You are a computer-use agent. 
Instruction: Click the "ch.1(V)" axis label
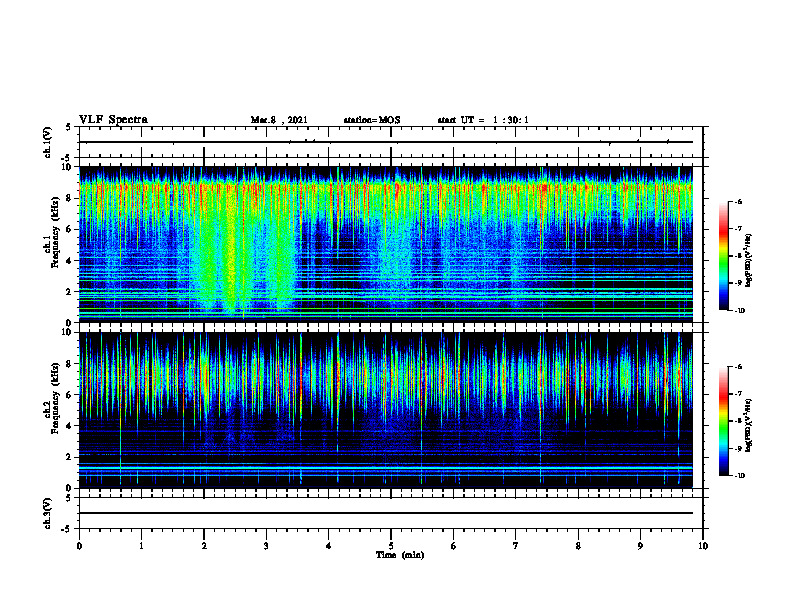click(x=48, y=142)
